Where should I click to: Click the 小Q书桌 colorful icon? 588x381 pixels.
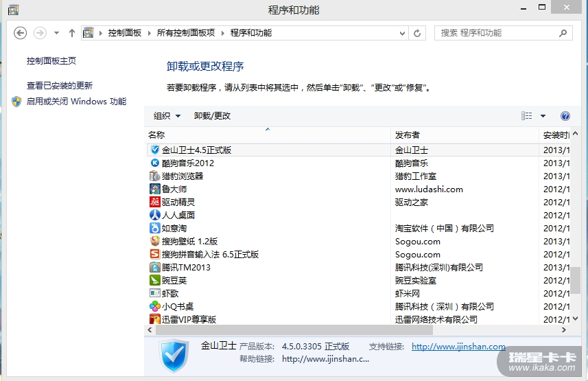(x=155, y=306)
